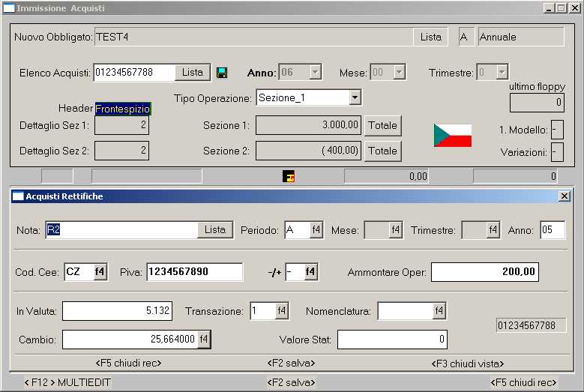Click the floppy disk save icon
Screen dimensions: 584x392
click(x=222, y=73)
